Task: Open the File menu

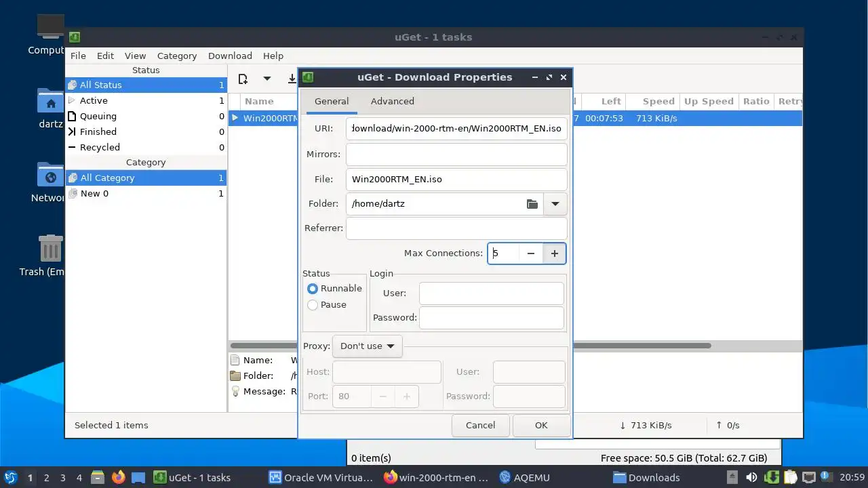Action: coord(78,56)
